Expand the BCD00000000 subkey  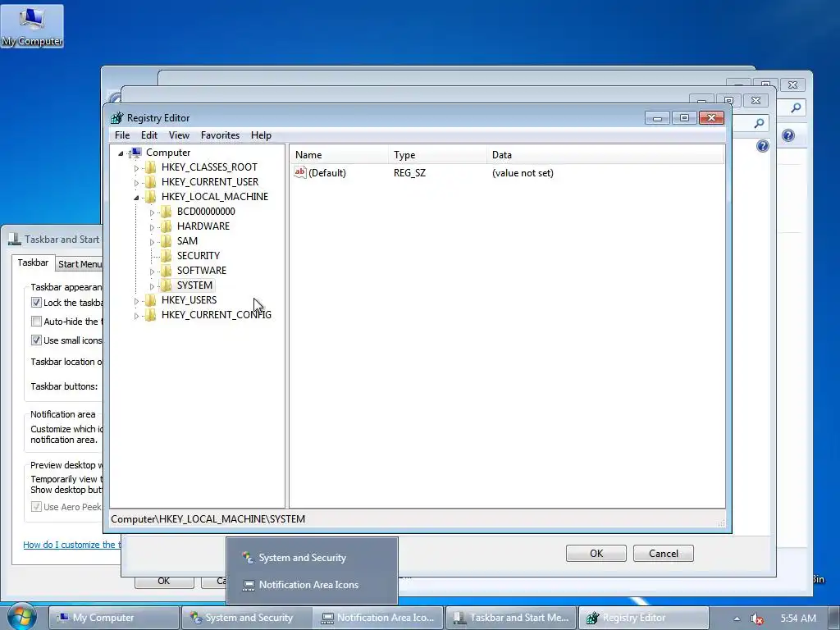152,212
